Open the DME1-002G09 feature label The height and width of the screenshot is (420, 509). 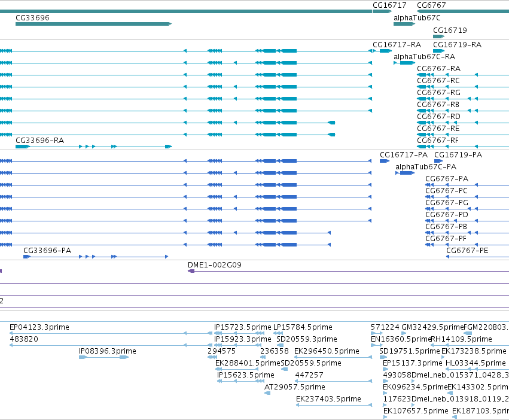point(215,264)
